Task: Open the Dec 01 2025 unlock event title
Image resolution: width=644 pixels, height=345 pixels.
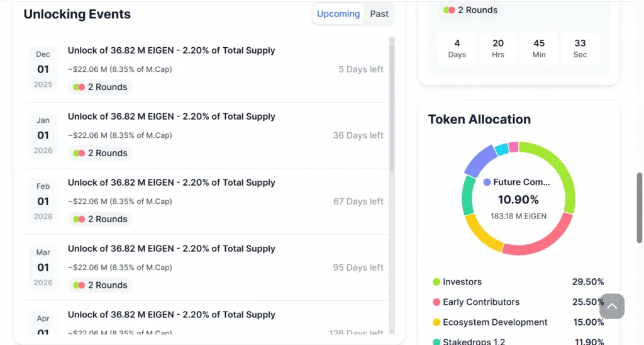Action: (171, 50)
